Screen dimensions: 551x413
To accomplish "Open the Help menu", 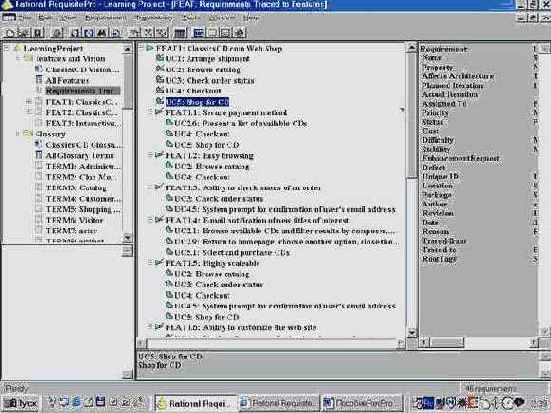I will 251,18.
